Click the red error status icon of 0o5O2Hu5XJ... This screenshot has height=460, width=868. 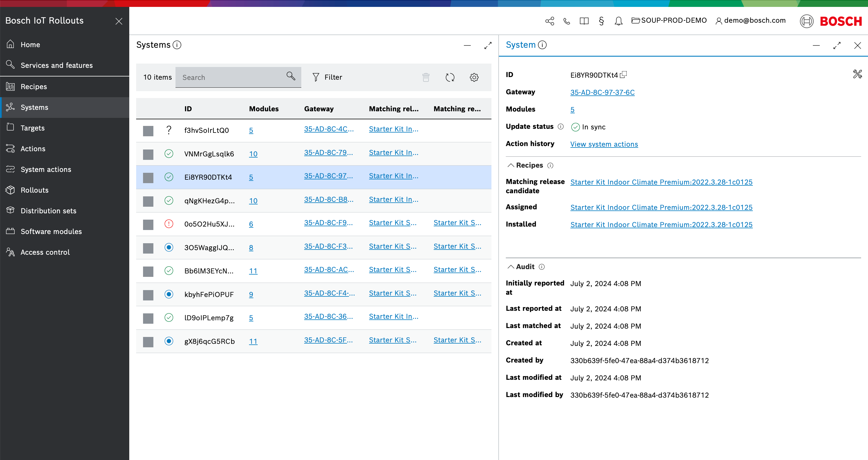[169, 224]
